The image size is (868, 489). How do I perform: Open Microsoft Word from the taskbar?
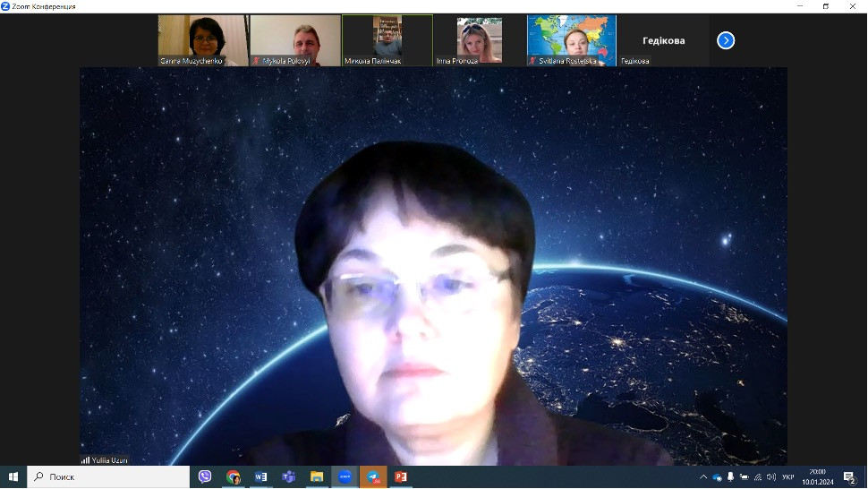pos(260,476)
